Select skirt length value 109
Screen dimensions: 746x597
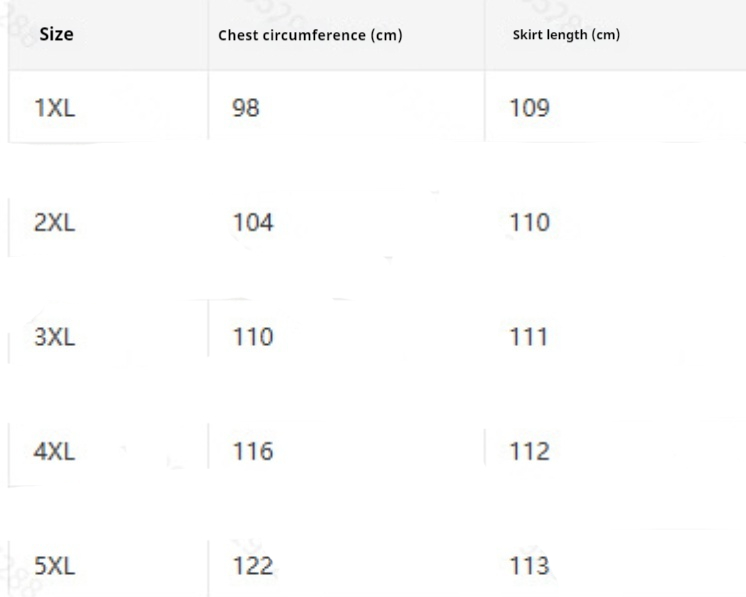click(530, 108)
